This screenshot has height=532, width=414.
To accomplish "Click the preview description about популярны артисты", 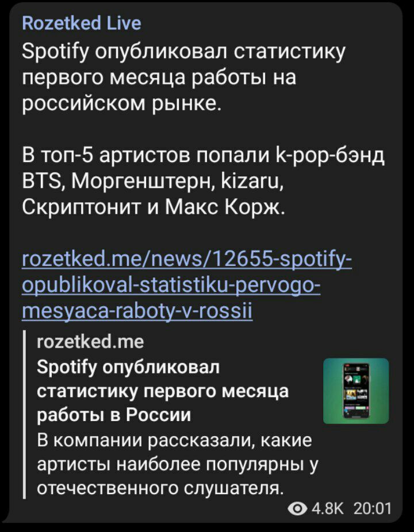I will pyautogui.click(x=177, y=464).
